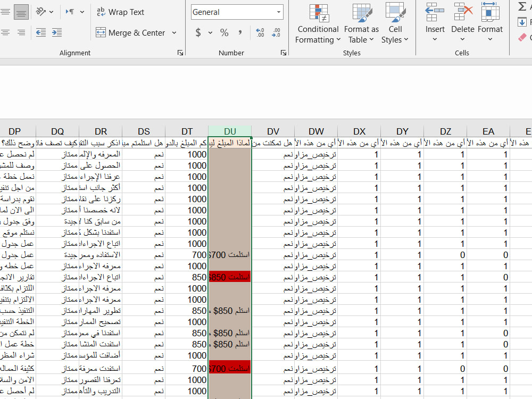Open Cell Styles gallery
532x399 pixels.
click(395, 24)
